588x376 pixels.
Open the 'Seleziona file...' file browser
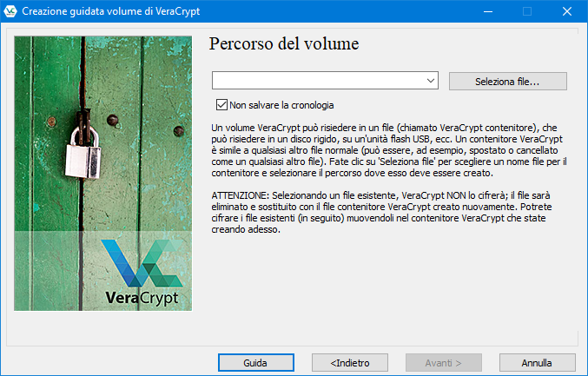click(x=508, y=82)
